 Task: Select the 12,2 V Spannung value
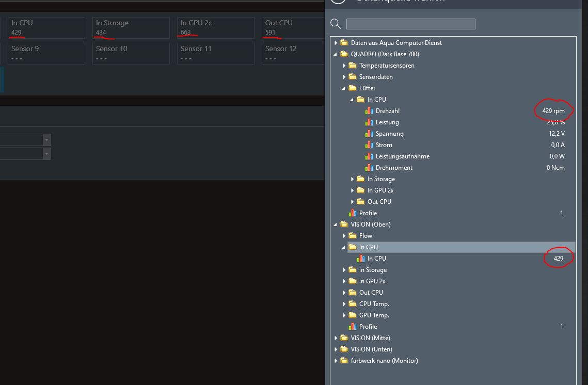point(557,134)
